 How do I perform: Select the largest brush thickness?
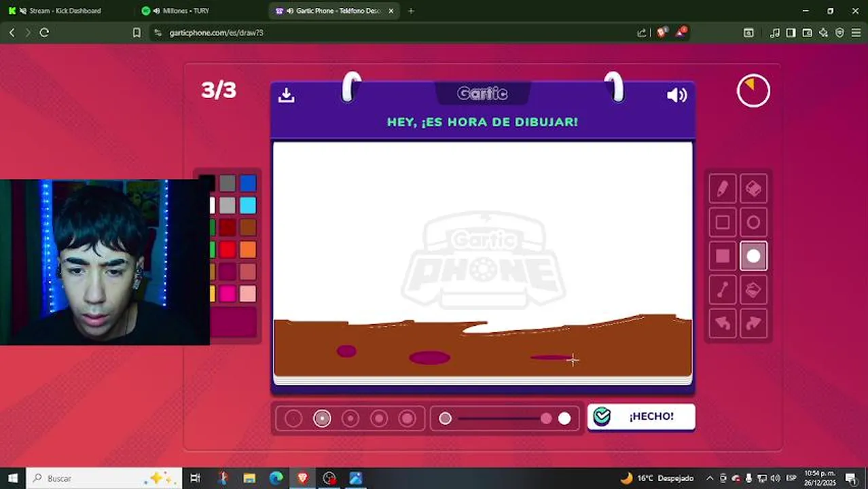(x=408, y=418)
